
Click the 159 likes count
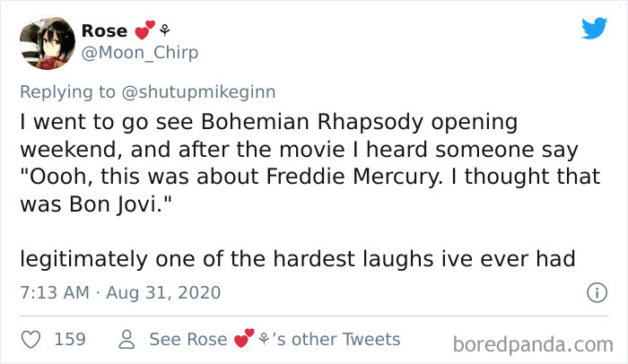(x=70, y=339)
